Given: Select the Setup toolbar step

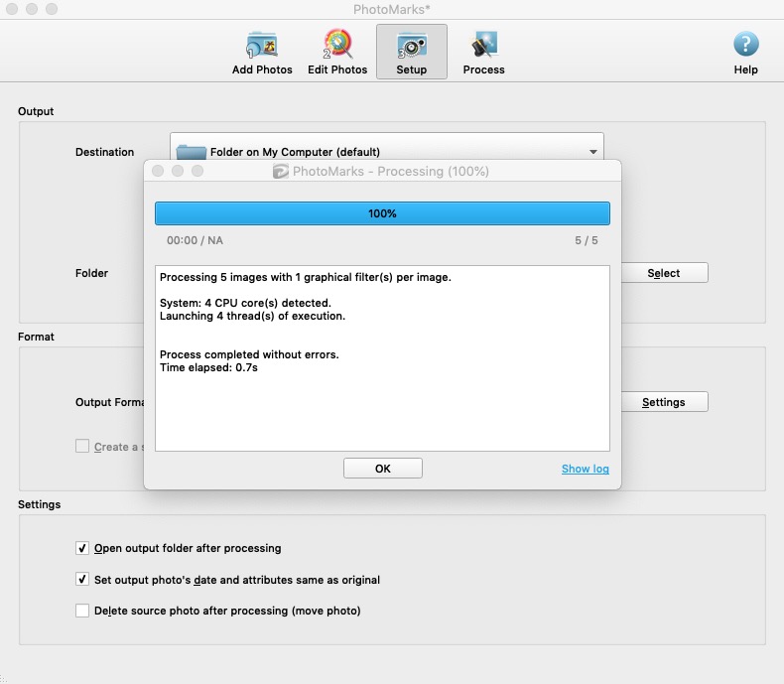Looking at the screenshot, I should pos(412,52).
